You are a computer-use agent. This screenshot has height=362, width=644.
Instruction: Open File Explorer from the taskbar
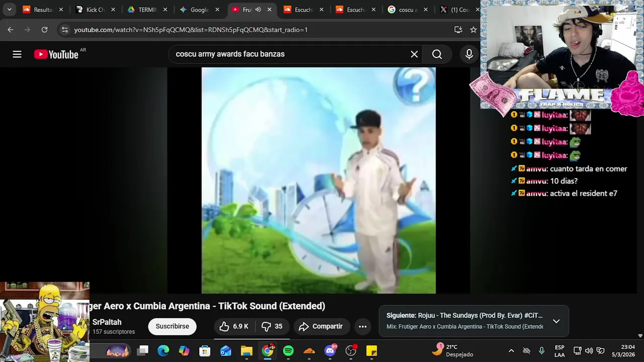247,351
